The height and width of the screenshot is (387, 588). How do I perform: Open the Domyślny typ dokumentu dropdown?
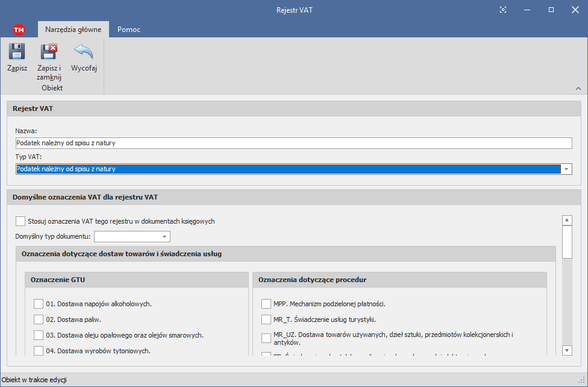[x=165, y=236]
